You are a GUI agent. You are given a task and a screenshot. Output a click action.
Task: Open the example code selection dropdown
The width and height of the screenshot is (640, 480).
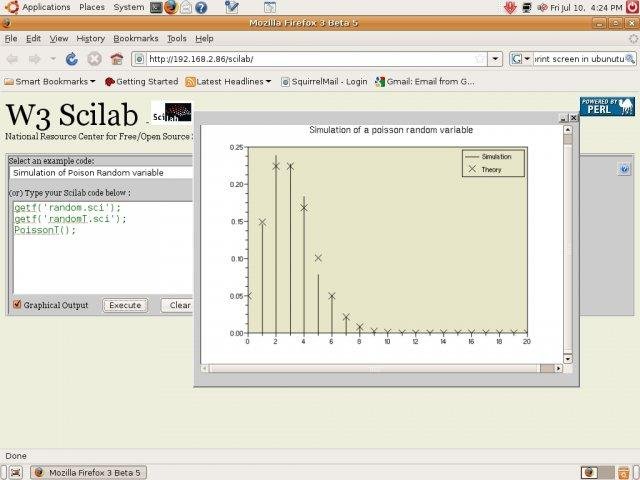click(x=101, y=173)
